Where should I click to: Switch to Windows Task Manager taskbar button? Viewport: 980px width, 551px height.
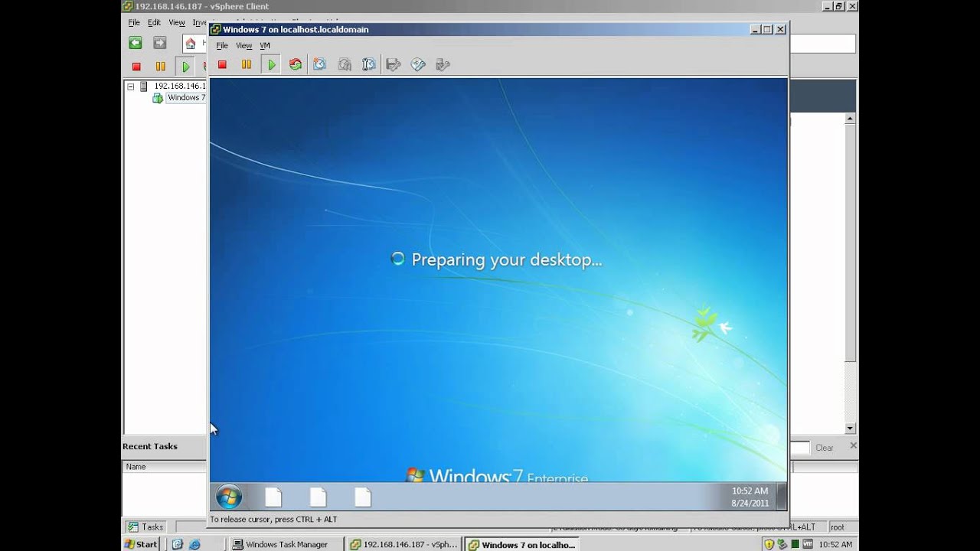[x=285, y=545]
